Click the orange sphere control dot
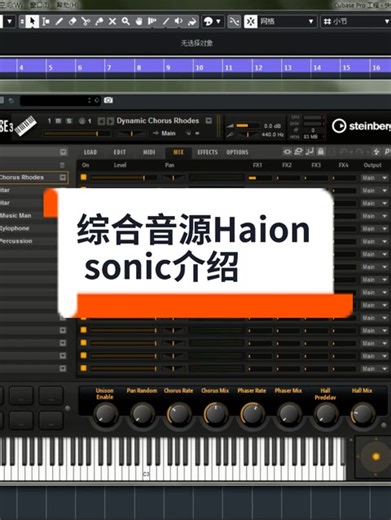Screen dimensions: 391x520 376,457
